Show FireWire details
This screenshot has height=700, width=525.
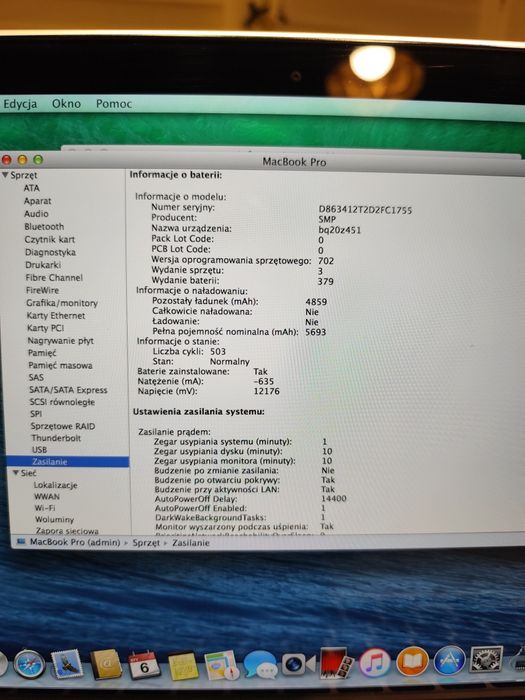coord(42,290)
